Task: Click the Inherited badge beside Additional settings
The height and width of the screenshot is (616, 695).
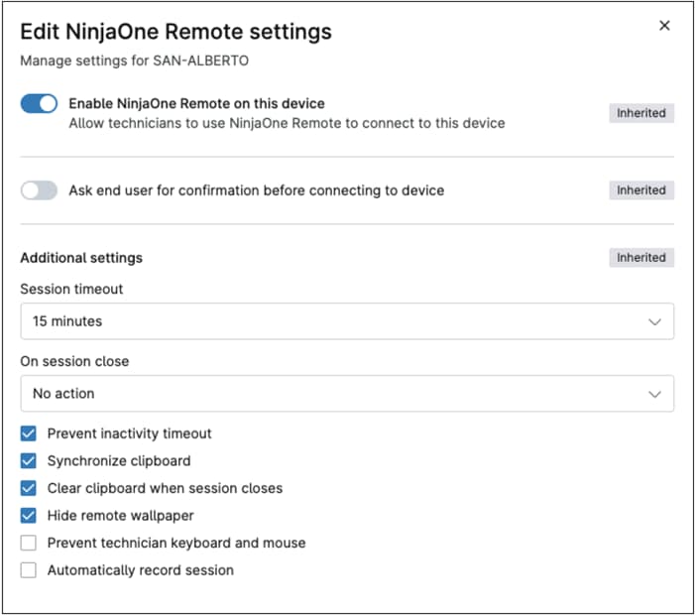Action: click(x=641, y=258)
